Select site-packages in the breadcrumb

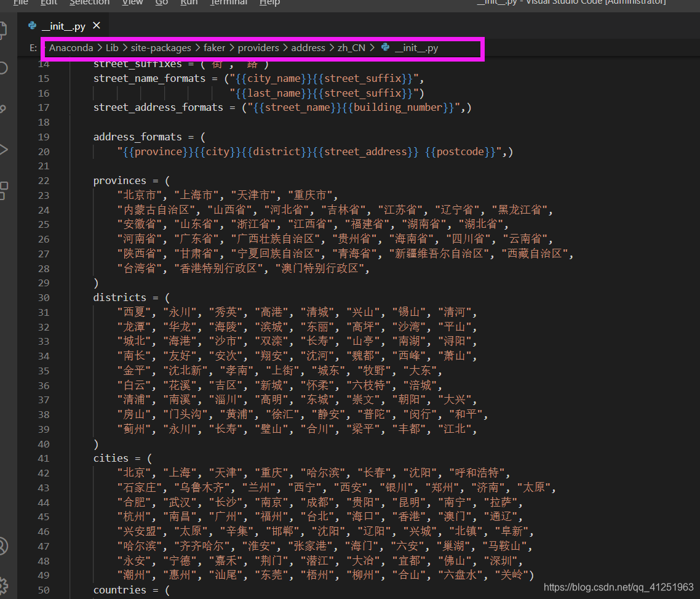pyautogui.click(x=161, y=48)
